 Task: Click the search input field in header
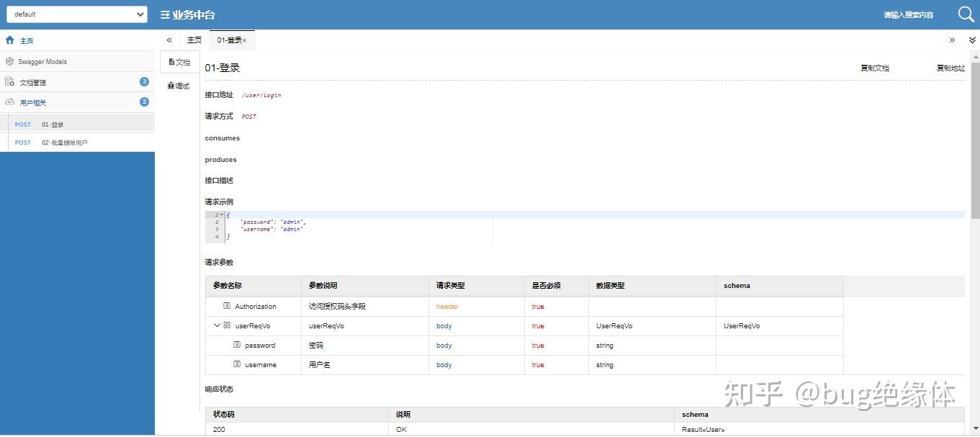[x=908, y=14]
